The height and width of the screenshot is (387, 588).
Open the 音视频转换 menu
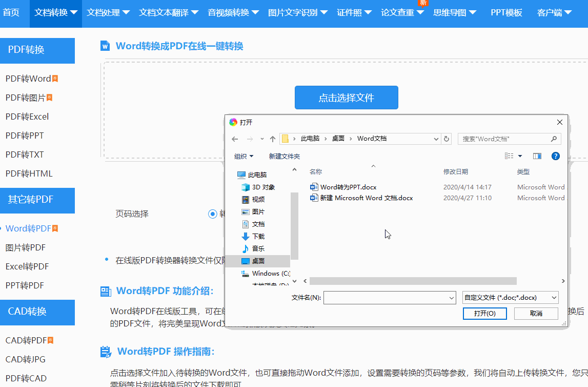coord(233,13)
